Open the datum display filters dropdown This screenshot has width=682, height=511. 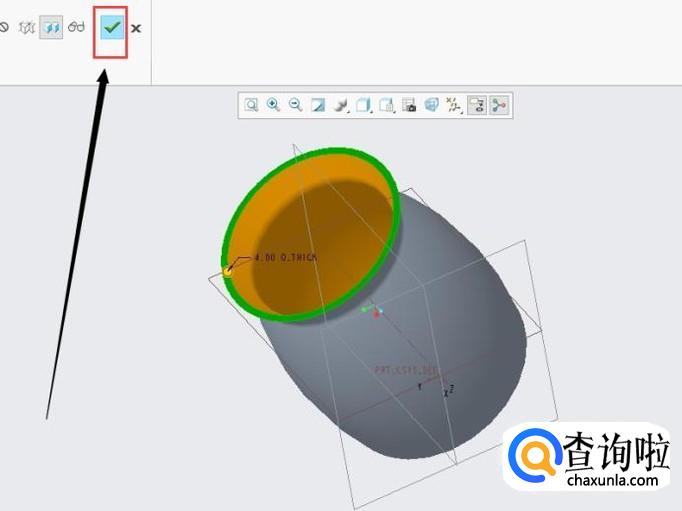pos(454,105)
